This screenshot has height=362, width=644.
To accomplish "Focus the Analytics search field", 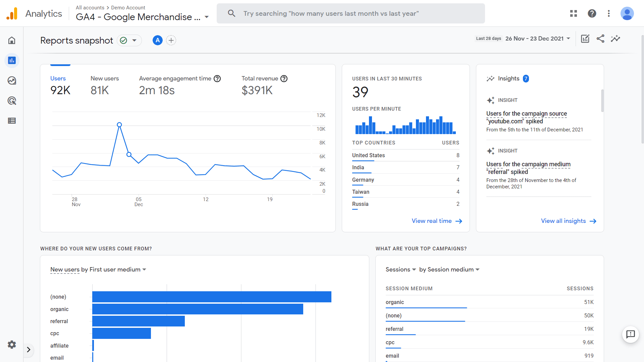I will click(351, 13).
